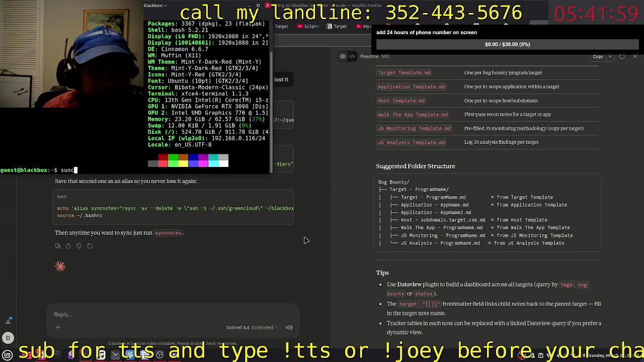Click the syncnotes inline code
This screenshot has height=362, width=644.
[x=168, y=233]
